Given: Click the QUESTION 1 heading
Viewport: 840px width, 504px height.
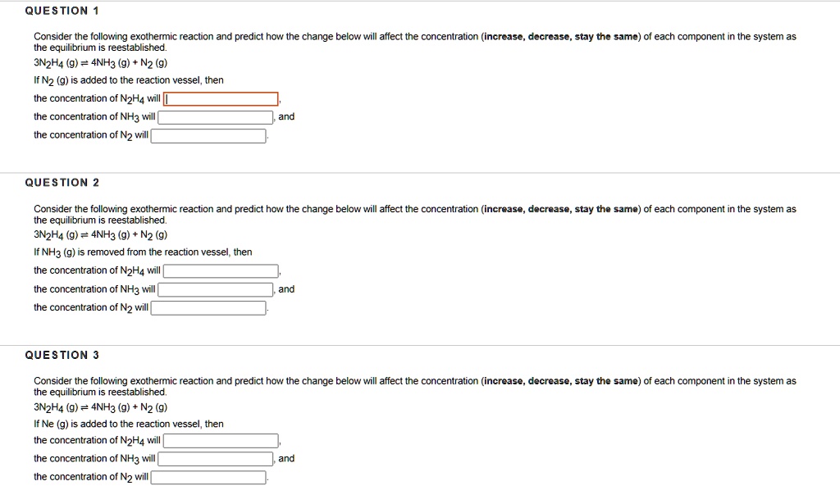Looking at the screenshot, I should pyautogui.click(x=62, y=11).
